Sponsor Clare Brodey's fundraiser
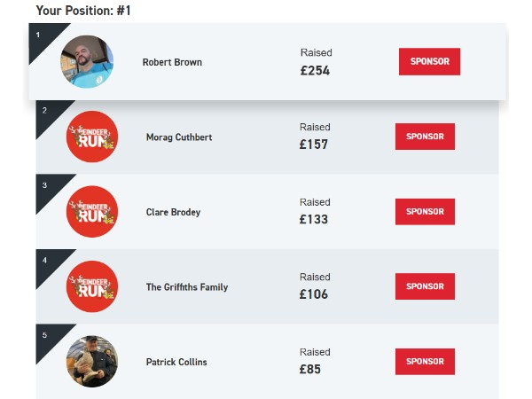The image size is (532, 399). tap(425, 212)
